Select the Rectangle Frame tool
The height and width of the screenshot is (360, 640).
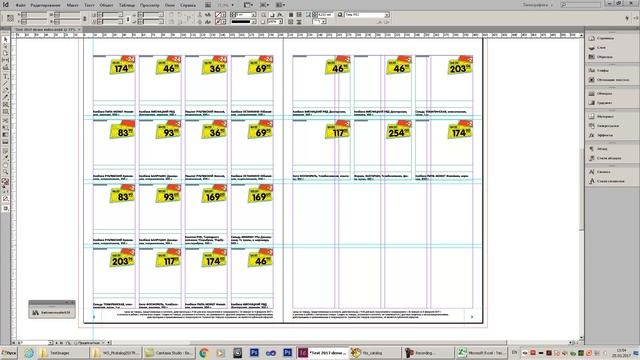tap(5, 104)
